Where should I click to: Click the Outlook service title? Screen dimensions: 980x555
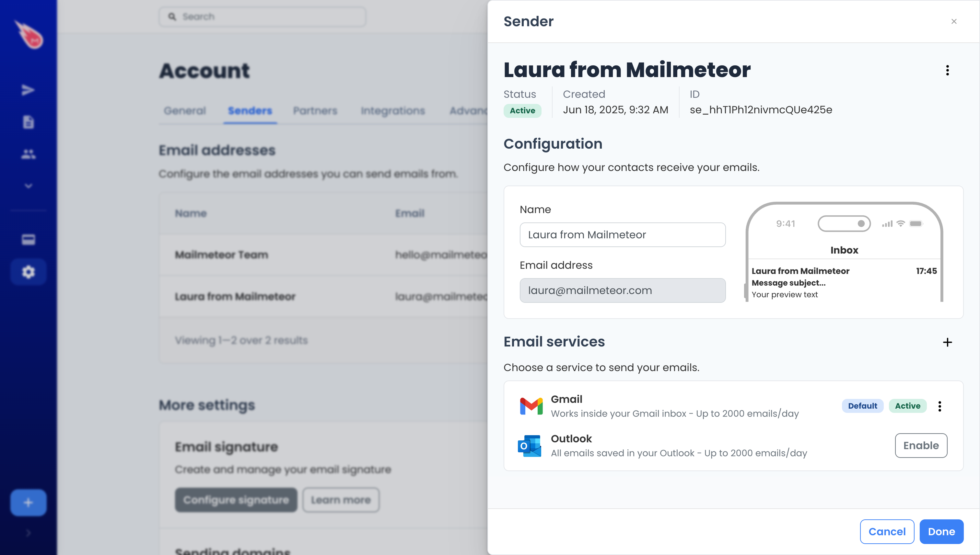click(571, 439)
